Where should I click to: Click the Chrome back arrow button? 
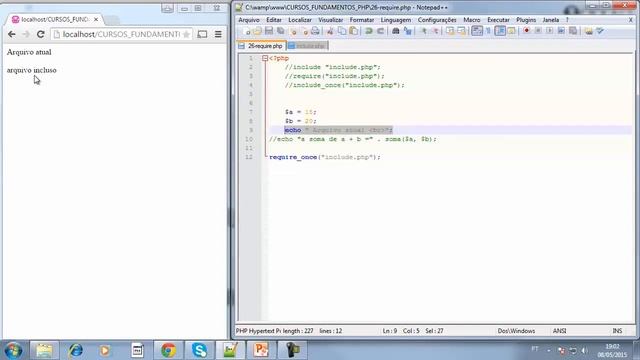[x=11, y=34]
